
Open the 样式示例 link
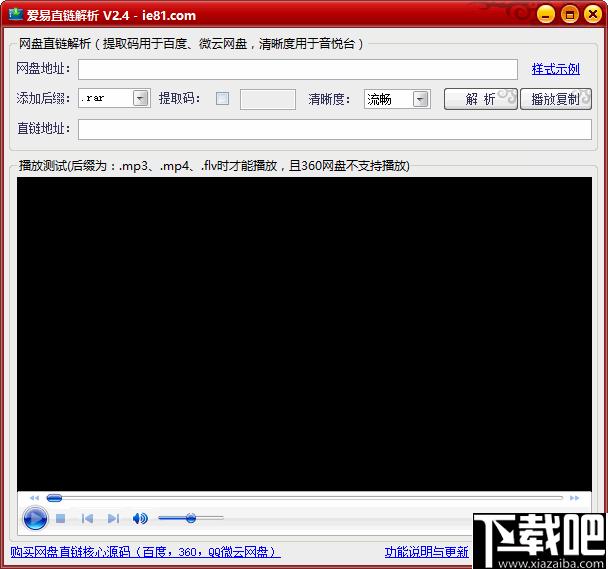[556, 69]
